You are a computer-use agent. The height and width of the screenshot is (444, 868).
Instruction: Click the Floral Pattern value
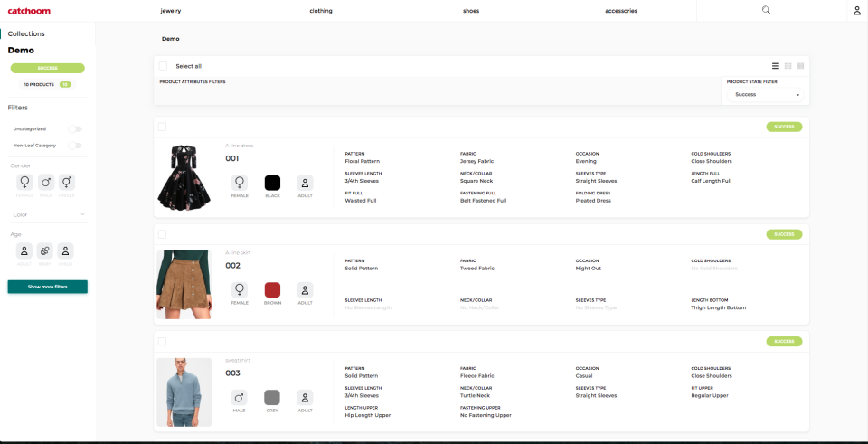point(362,161)
